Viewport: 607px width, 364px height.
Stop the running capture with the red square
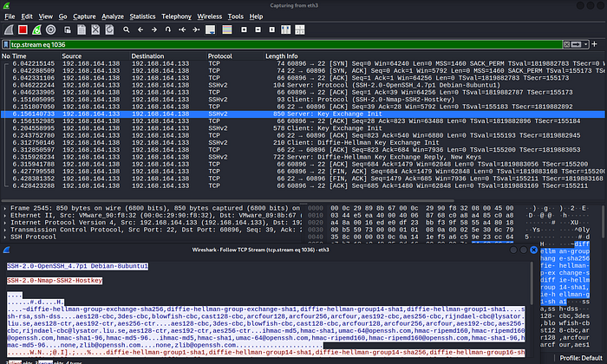pos(23,29)
